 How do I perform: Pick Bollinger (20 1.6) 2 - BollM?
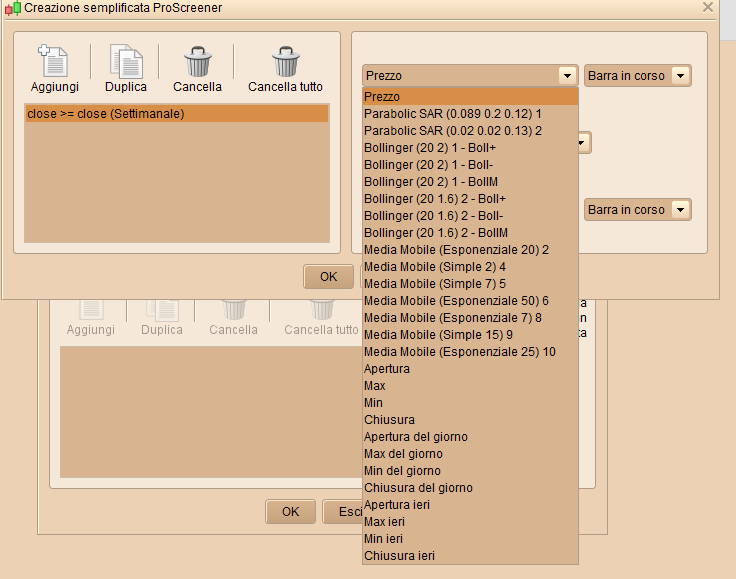[x=470, y=233]
